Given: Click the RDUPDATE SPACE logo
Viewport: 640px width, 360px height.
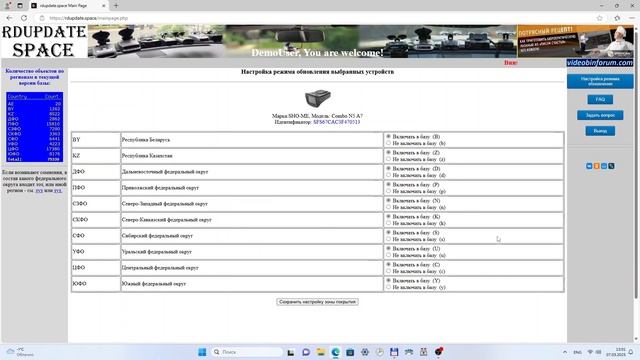Looking at the screenshot, I should pos(44,41).
